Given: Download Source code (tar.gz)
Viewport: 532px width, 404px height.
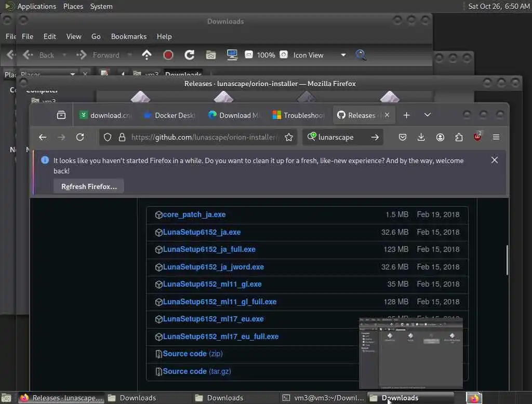Looking at the screenshot, I should (x=197, y=371).
